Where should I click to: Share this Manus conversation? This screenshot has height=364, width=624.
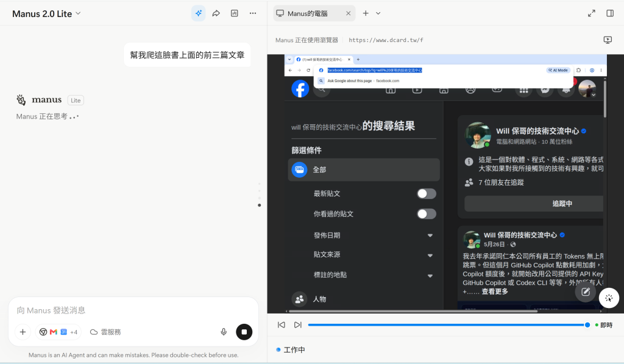216,13
